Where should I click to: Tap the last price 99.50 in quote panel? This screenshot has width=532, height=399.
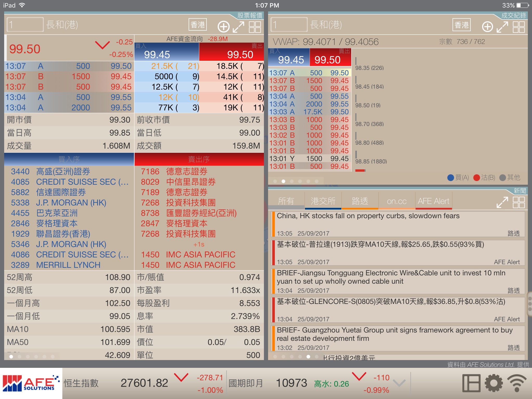25,49
